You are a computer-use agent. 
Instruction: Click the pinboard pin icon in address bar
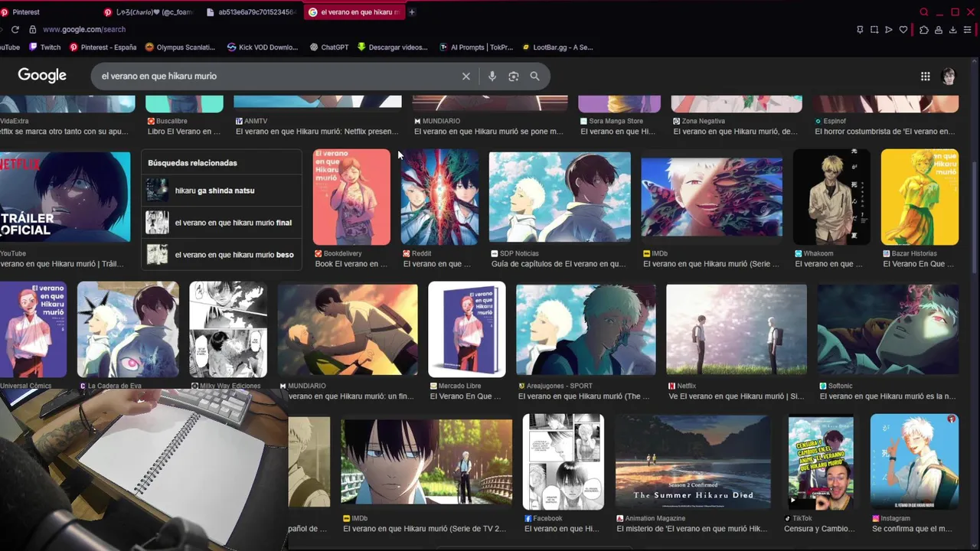[860, 30]
